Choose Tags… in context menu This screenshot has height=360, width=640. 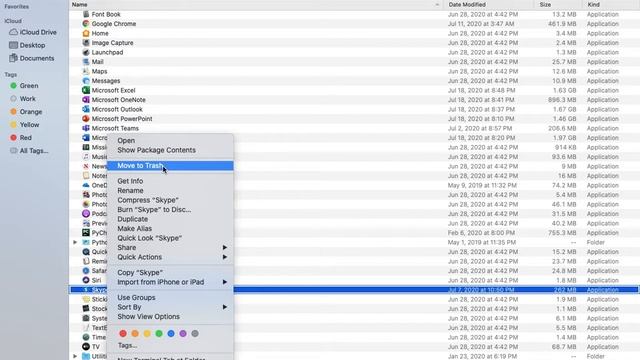[x=170, y=345]
